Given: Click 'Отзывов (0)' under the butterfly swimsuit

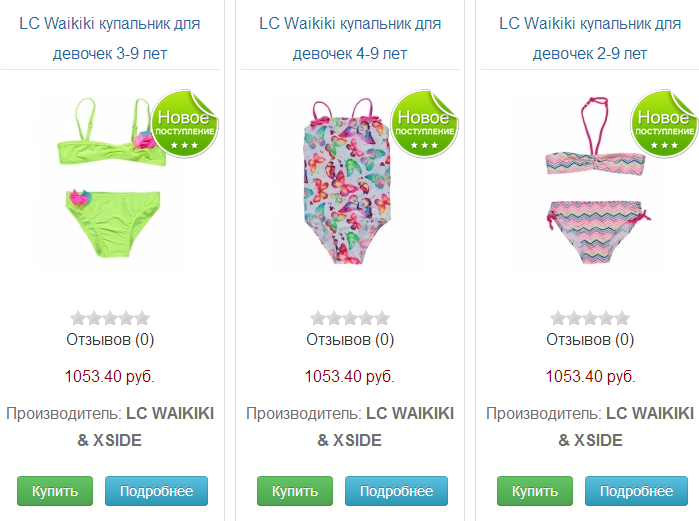Looking at the screenshot, I should (350, 340).
